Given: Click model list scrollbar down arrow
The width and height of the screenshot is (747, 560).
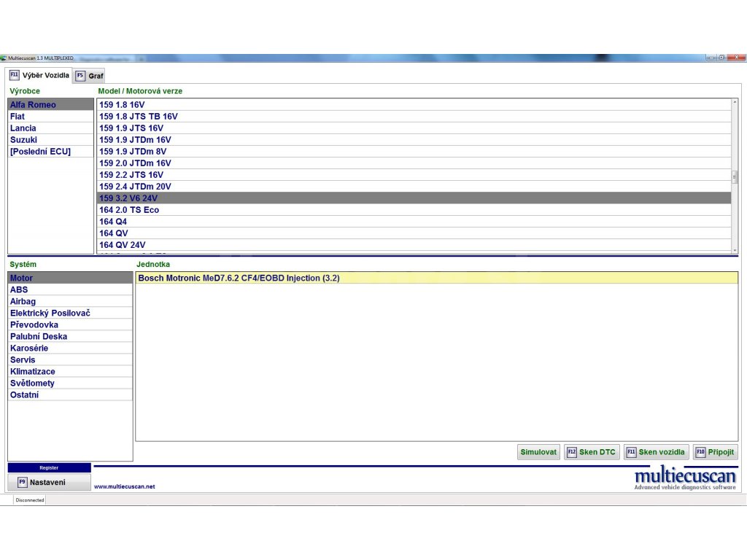Looking at the screenshot, I should click(x=735, y=250).
